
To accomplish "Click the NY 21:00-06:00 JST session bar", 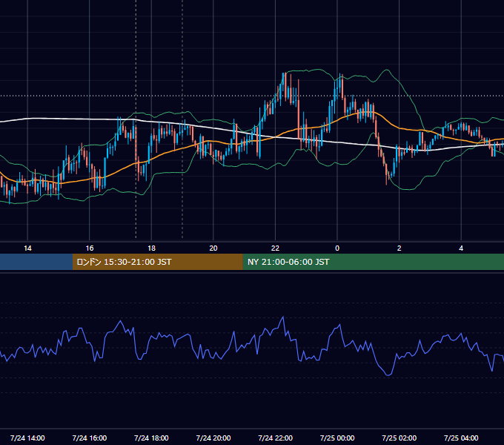I will (x=373, y=262).
